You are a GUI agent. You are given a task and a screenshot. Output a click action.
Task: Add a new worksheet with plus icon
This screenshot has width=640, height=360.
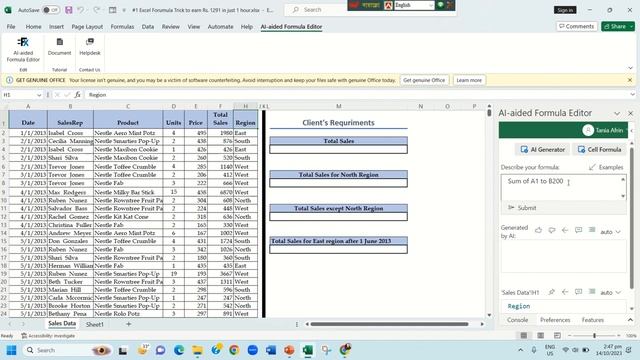point(129,324)
